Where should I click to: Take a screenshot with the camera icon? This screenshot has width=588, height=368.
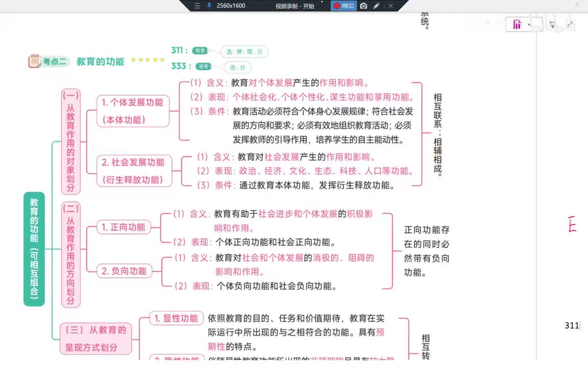[363, 6]
